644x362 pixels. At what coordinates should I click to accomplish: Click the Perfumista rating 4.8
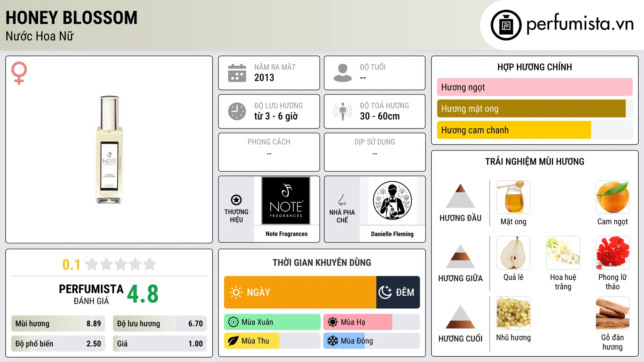point(143,294)
